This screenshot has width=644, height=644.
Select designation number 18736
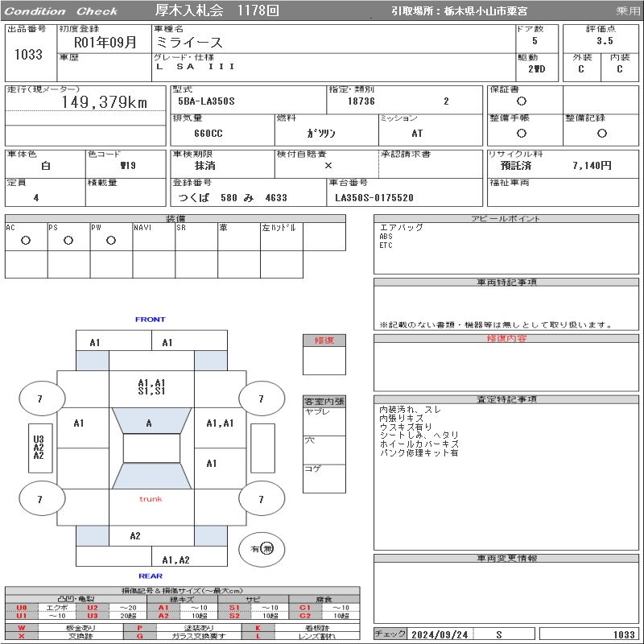coord(361,101)
